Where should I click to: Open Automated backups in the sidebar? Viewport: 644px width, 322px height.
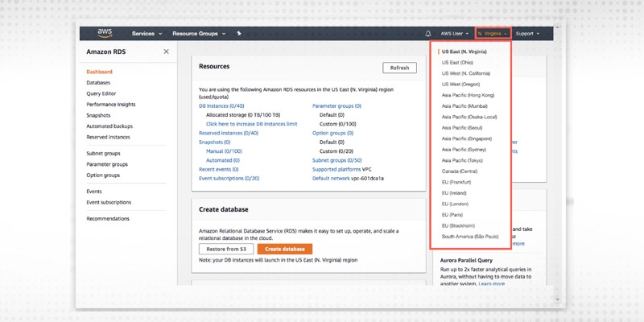(109, 126)
